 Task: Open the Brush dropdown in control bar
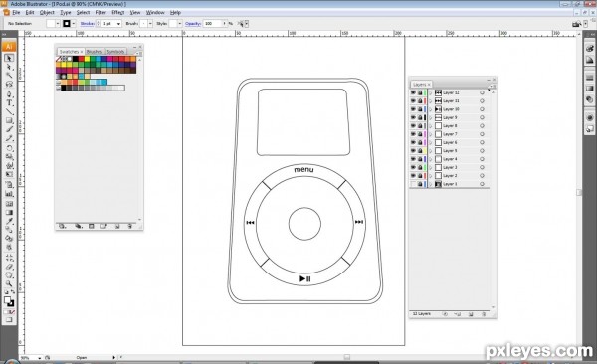(150, 23)
